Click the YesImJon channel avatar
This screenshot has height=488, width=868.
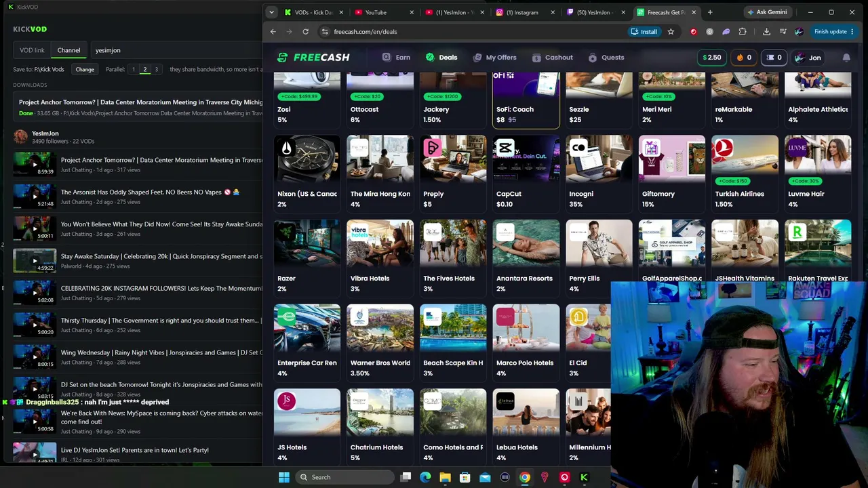[20, 137]
